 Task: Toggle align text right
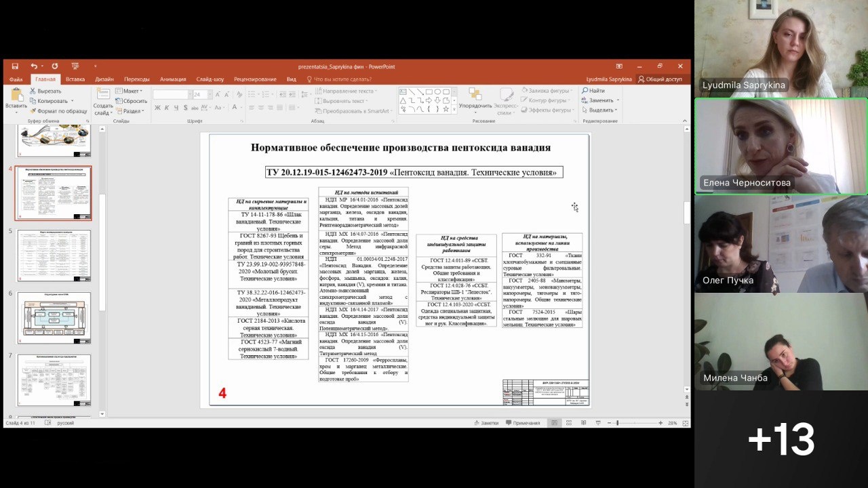point(270,108)
